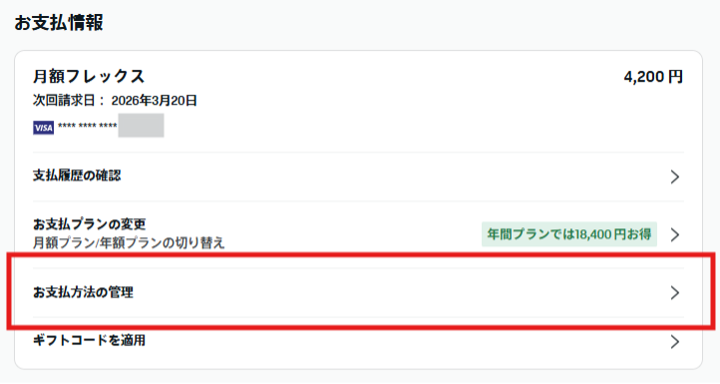The width and height of the screenshot is (720, 384).
Task: Click the 4,200円 price amount
Action: point(653,77)
